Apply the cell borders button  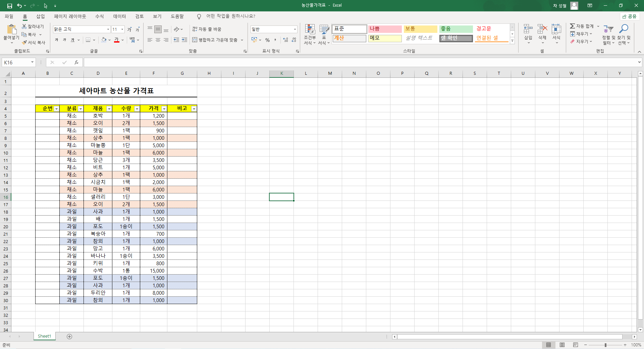click(x=88, y=40)
